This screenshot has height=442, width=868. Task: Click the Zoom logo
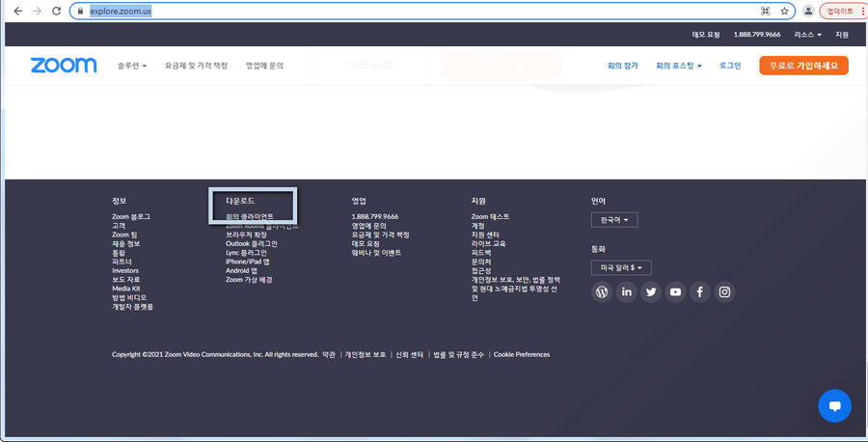(x=64, y=65)
